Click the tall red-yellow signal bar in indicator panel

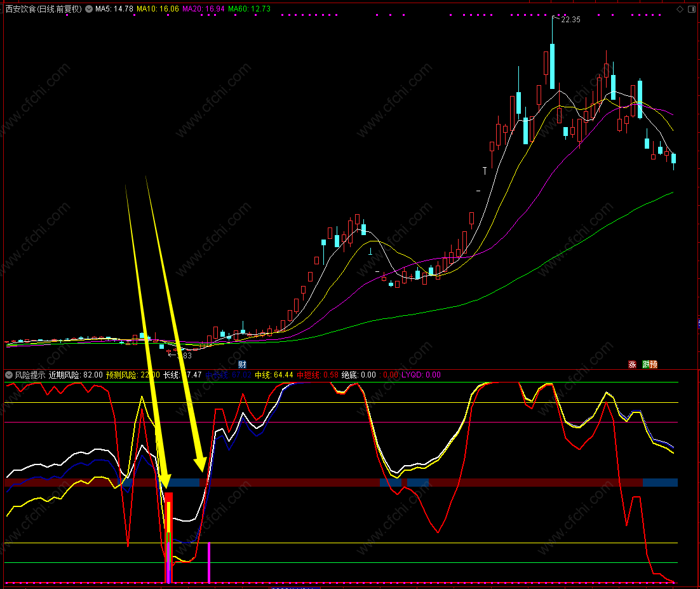[169, 538]
